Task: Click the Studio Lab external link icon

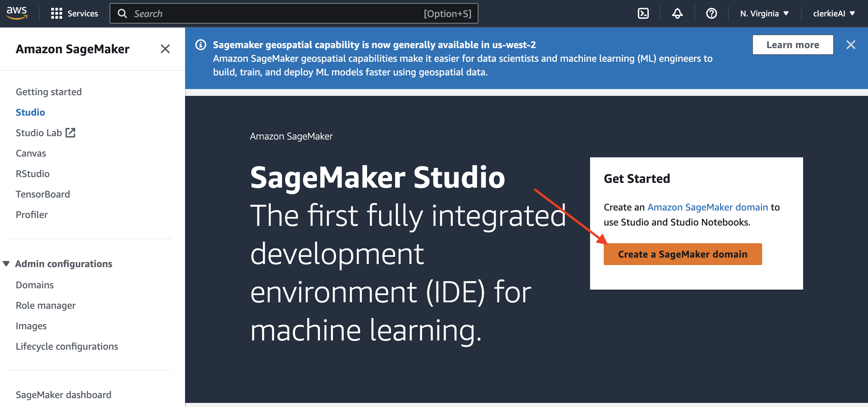Action: 71,133
